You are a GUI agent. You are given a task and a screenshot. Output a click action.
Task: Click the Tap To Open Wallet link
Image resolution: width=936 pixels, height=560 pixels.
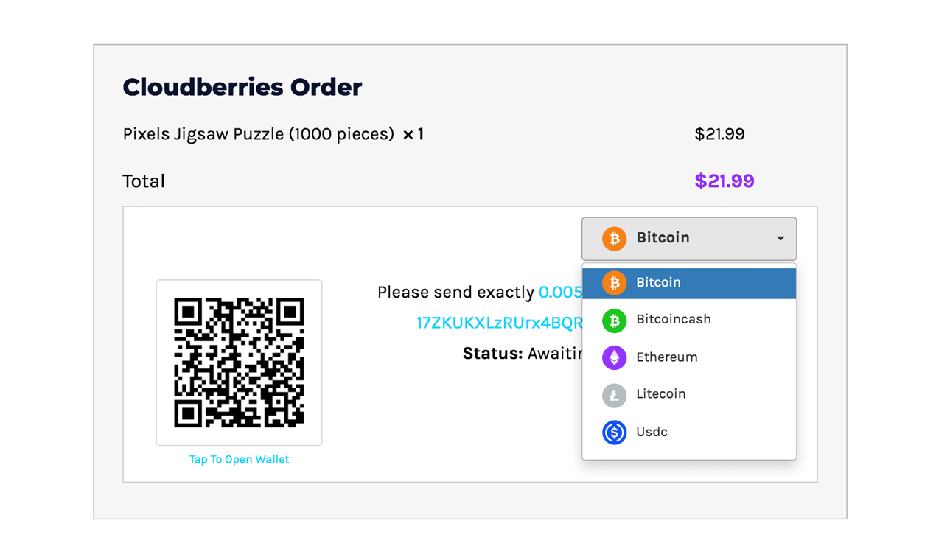[x=239, y=459]
